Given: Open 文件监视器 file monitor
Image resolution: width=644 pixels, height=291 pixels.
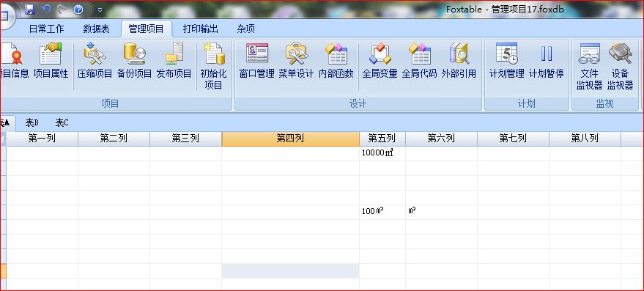Looking at the screenshot, I should [x=589, y=66].
